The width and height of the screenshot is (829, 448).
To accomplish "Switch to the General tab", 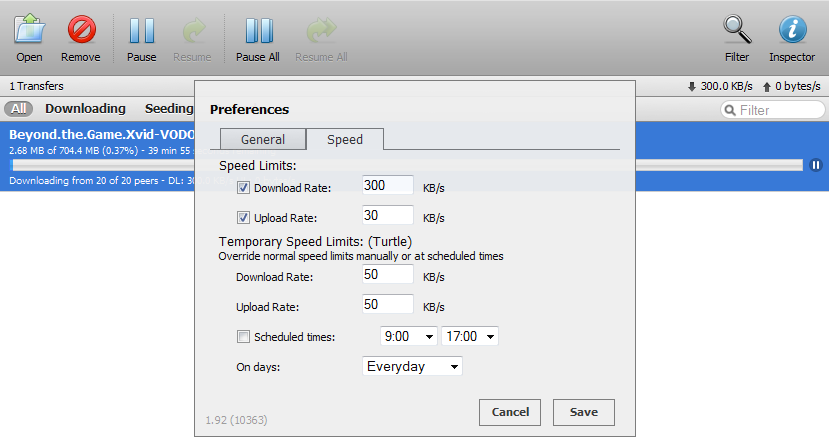I will point(263,140).
